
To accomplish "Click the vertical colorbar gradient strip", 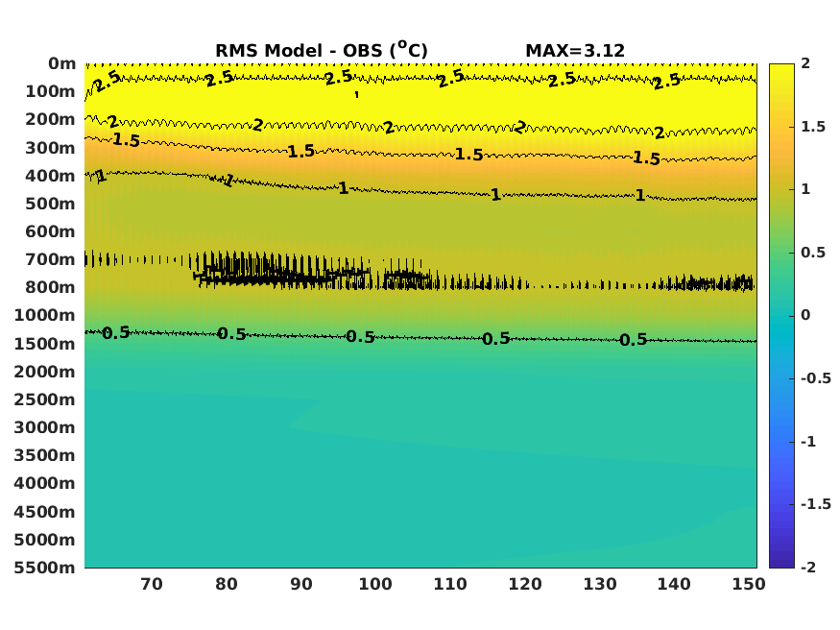I will point(781,316).
